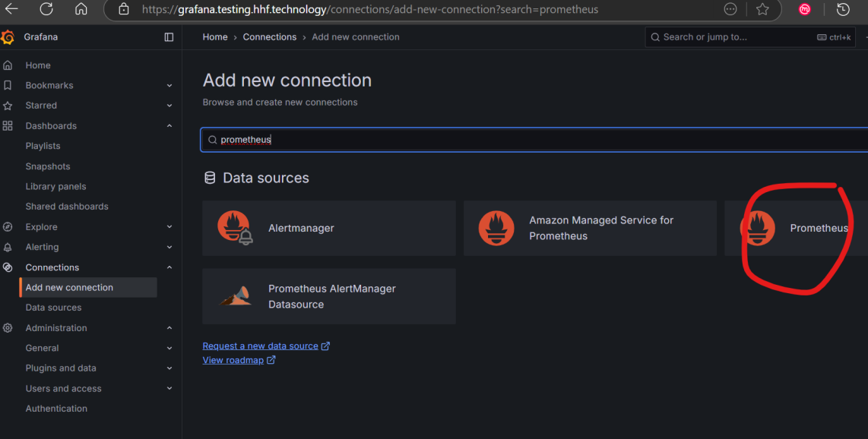Open Dashboards in the sidebar
The image size is (868, 439).
click(x=51, y=125)
